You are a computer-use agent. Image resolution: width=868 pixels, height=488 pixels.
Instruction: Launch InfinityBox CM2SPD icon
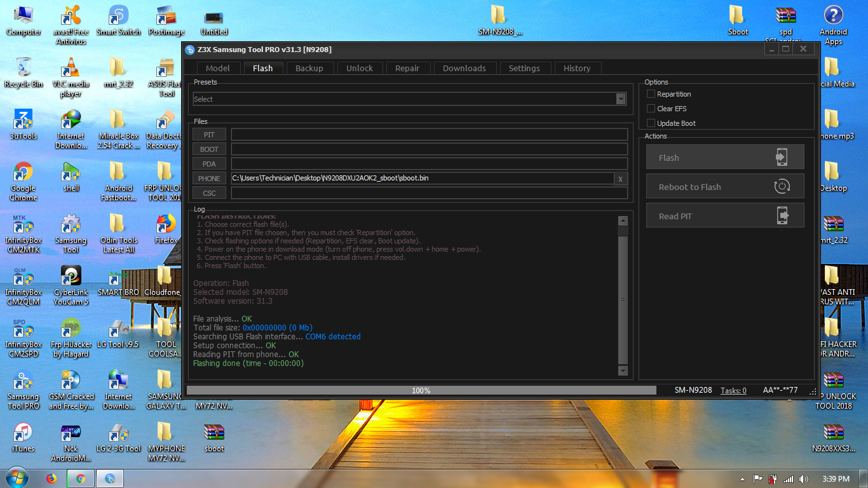pyautogui.click(x=24, y=339)
